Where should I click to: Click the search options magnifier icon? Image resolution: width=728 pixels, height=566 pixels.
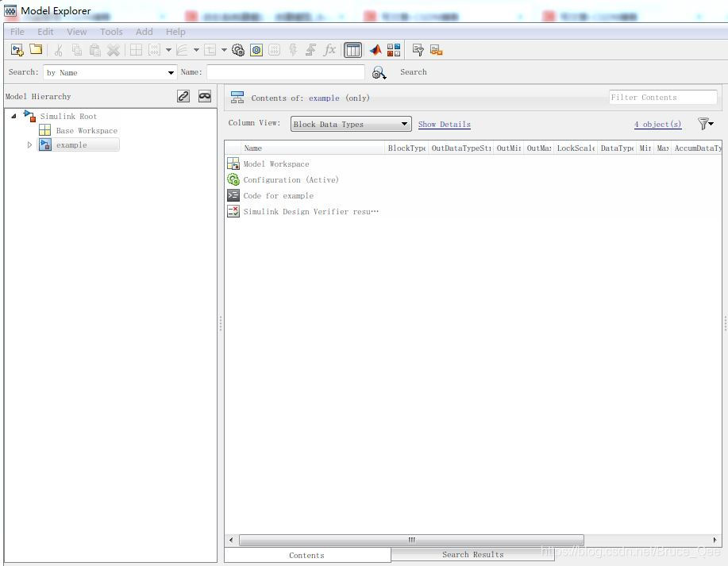tap(379, 73)
